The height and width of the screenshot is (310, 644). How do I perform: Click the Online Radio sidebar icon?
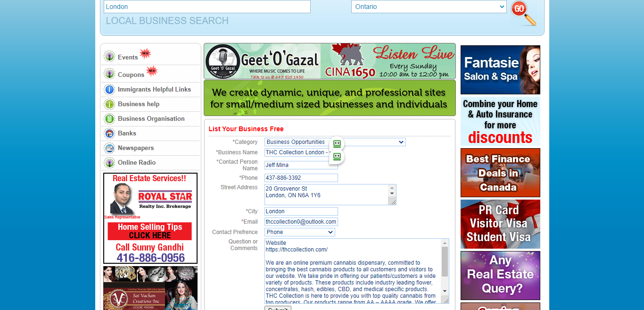(x=109, y=163)
